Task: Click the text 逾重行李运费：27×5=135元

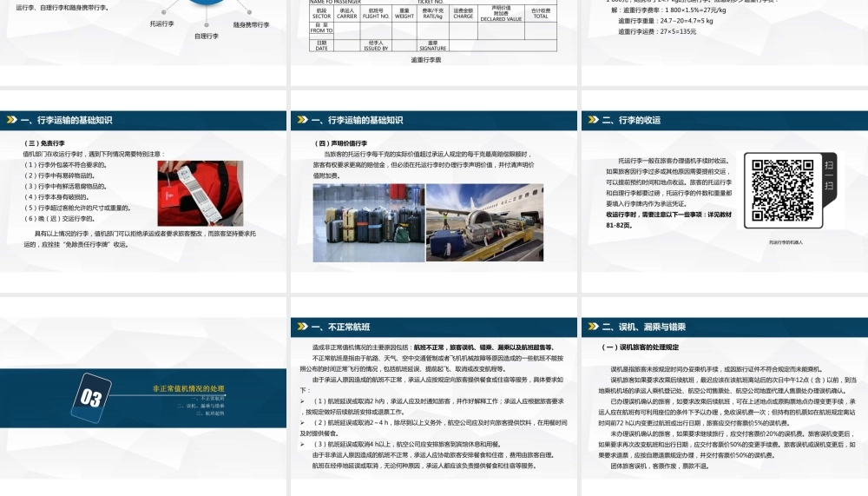Action: coord(657,31)
